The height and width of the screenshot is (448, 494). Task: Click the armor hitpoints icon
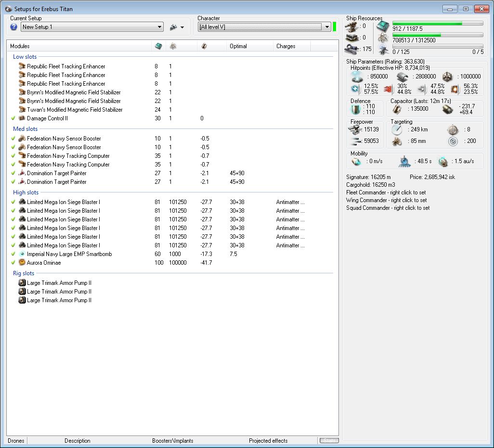402,77
